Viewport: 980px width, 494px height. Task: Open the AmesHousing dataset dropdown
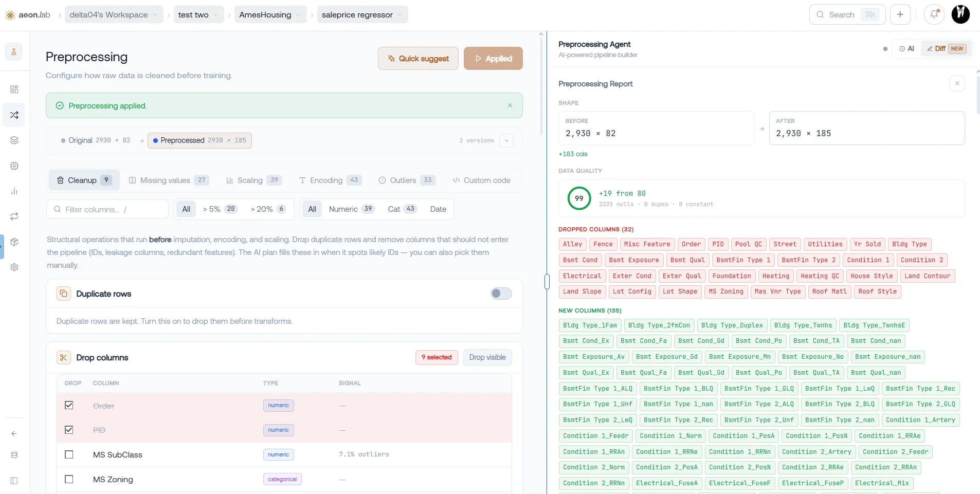270,15
